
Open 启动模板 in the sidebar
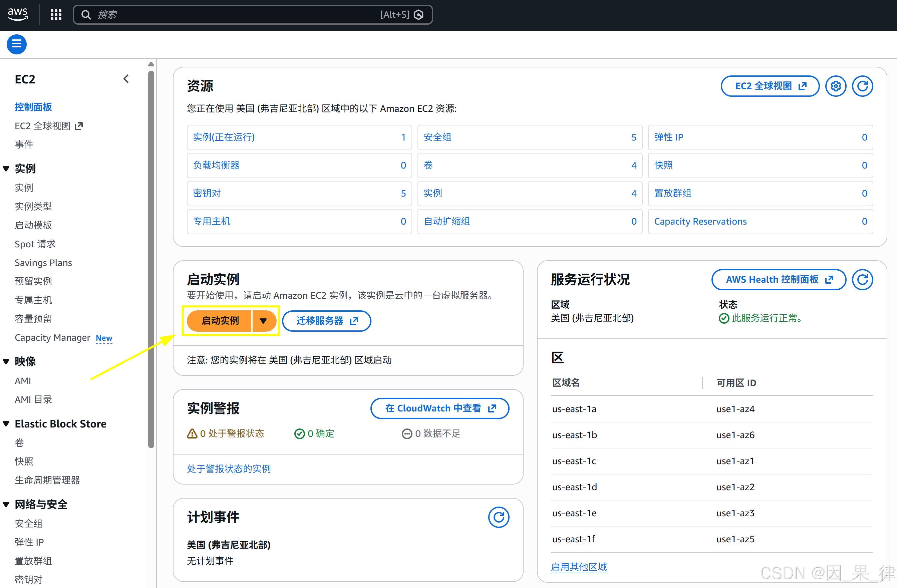pyautogui.click(x=33, y=225)
